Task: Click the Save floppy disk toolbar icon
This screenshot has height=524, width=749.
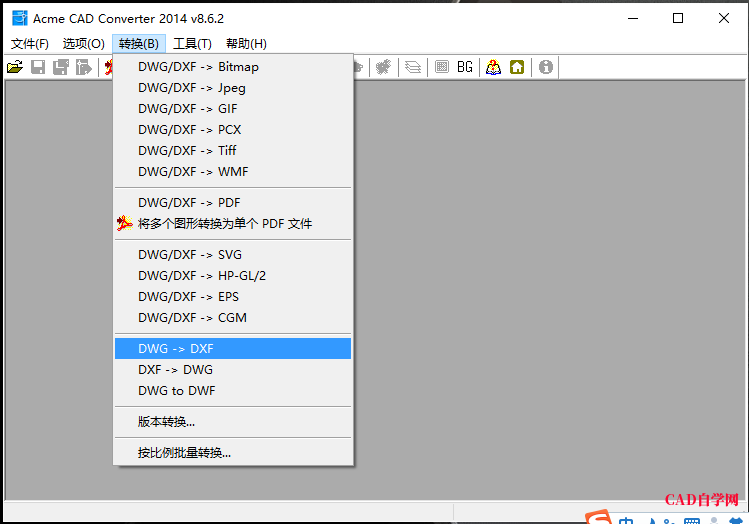Action: 38,67
